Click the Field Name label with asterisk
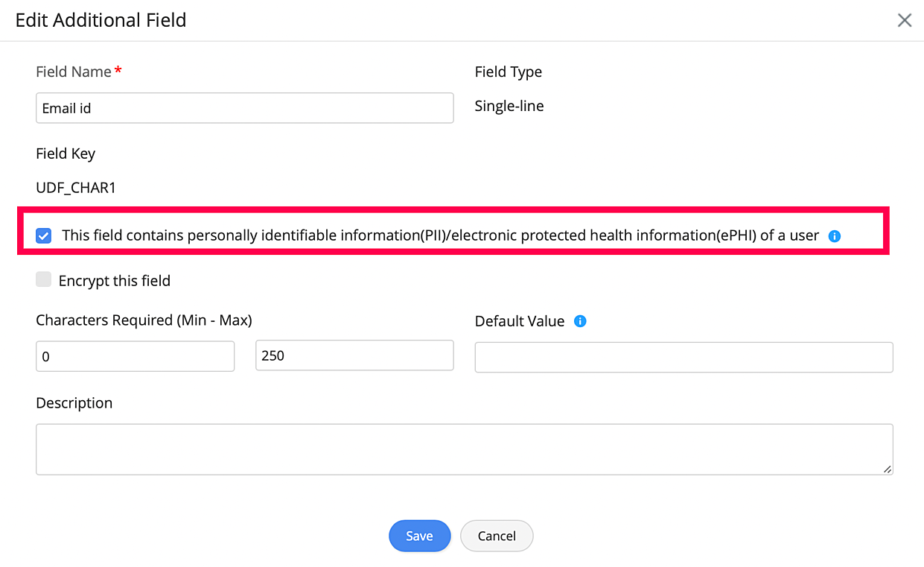The height and width of the screenshot is (567, 924). [x=79, y=72]
